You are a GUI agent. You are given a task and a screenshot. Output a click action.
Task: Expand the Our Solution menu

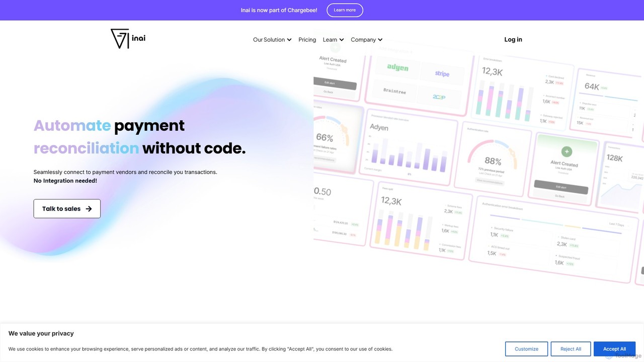272,40
